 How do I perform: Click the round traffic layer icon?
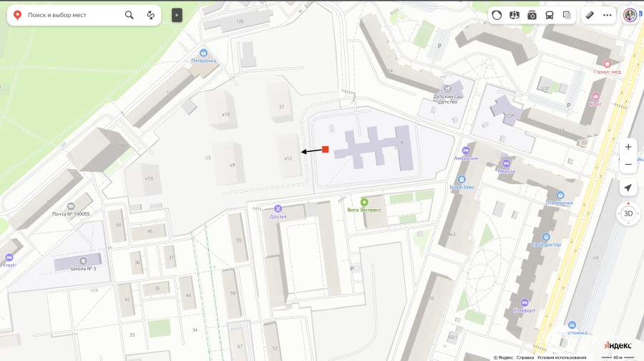(x=497, y=15)
